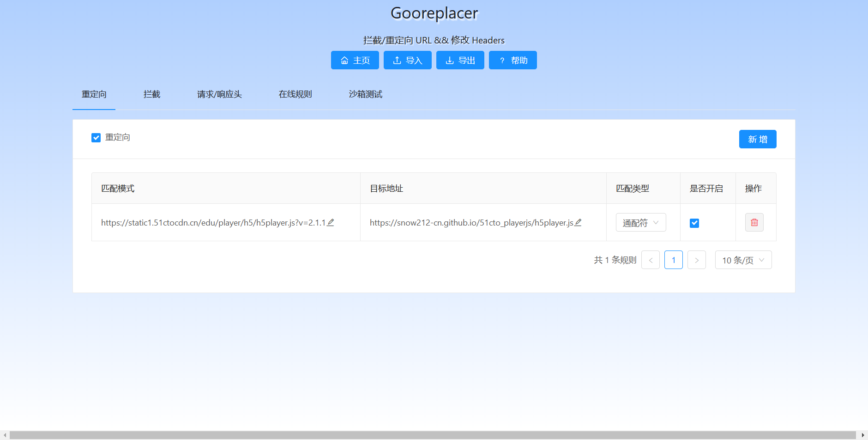Open the 帮助 help button
868x440 pixels.
point(512,60)
